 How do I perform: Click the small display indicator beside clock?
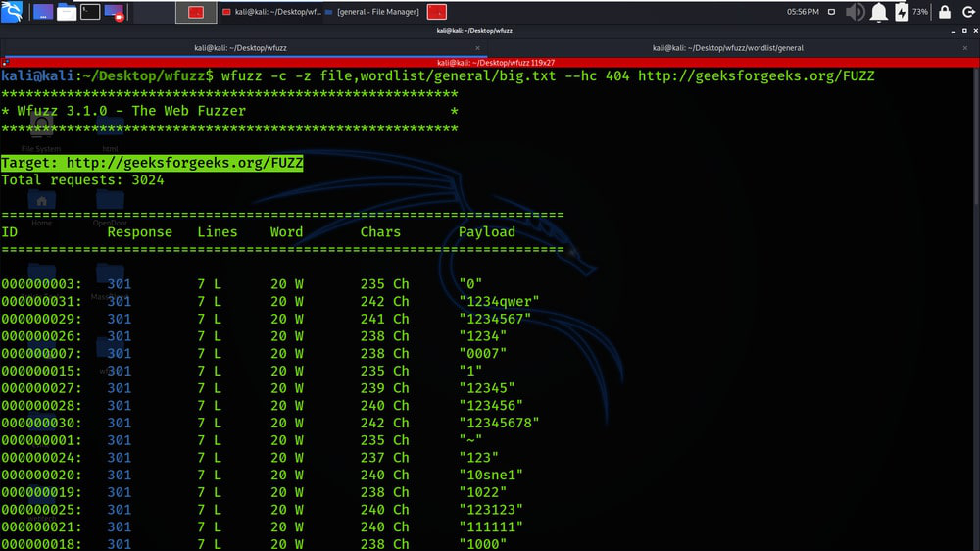click(x=831, y=12)
